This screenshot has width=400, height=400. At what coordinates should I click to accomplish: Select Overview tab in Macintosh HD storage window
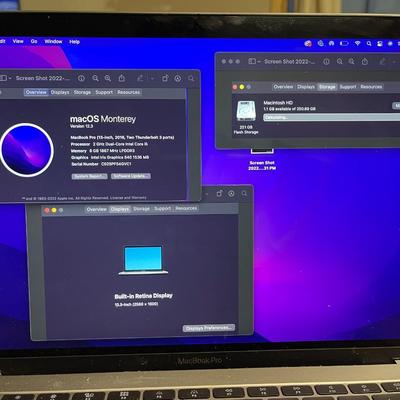pos(283,87)
